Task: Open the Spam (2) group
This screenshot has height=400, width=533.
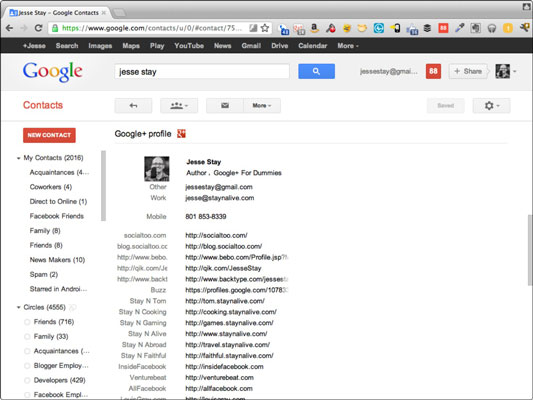Action: coord(44,275)
